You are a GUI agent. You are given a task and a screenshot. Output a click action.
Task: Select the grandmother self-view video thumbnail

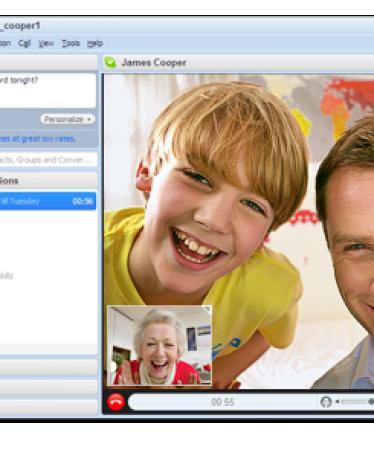(x=159, y=345)
